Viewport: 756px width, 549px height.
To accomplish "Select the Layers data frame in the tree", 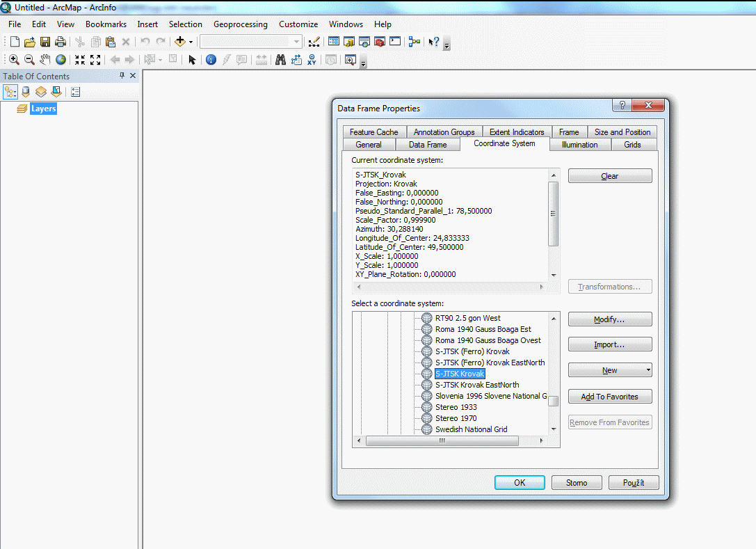I will pos(43,109).
